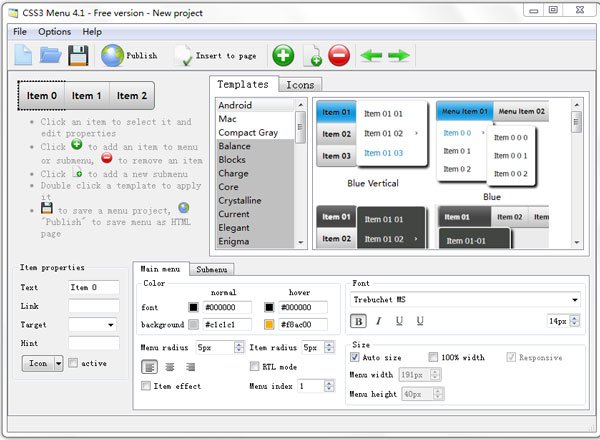Image resolution: width=600 pixels, height=440 pixels.
Task: Uncheck the Auto size checkbox
Action: click(355, 357)
